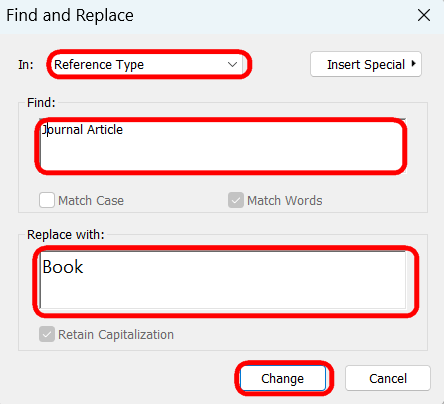Viewport: 444px width, 404px height.
Task: Select the 'In' field combo box
Action: [x=147, y=64]
